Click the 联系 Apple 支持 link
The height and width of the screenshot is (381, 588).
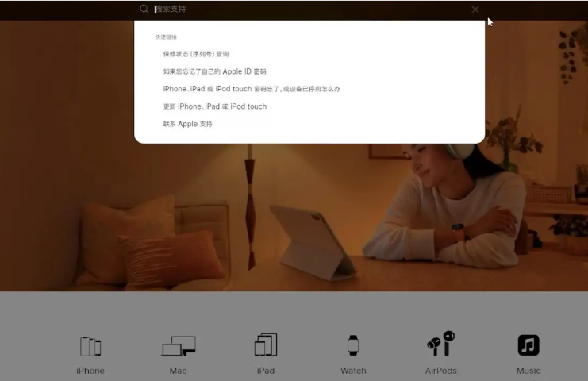point(187,124)
